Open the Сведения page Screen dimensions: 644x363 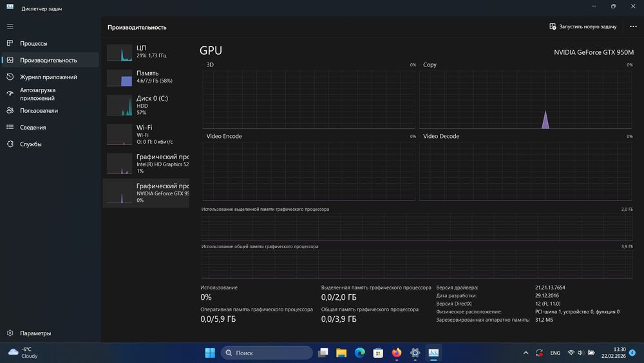[x=50, y=128]
